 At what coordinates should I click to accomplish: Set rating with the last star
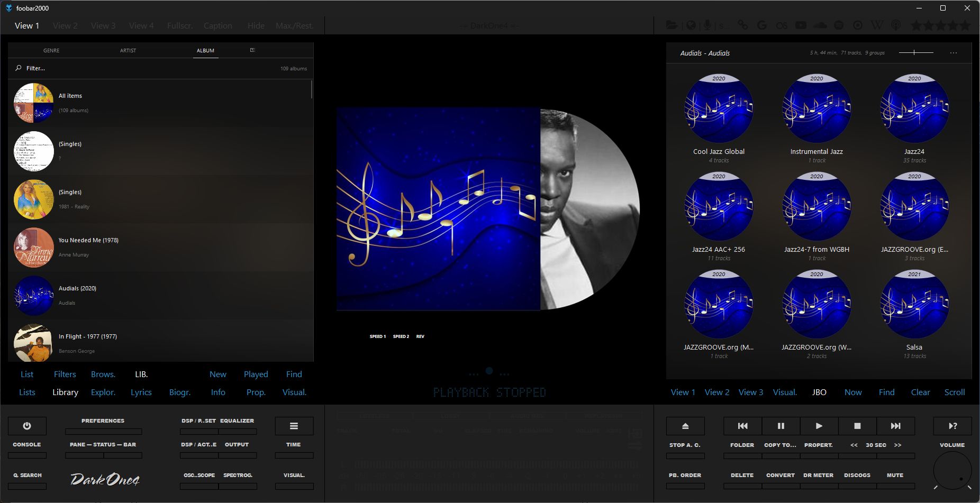[965, 25]
